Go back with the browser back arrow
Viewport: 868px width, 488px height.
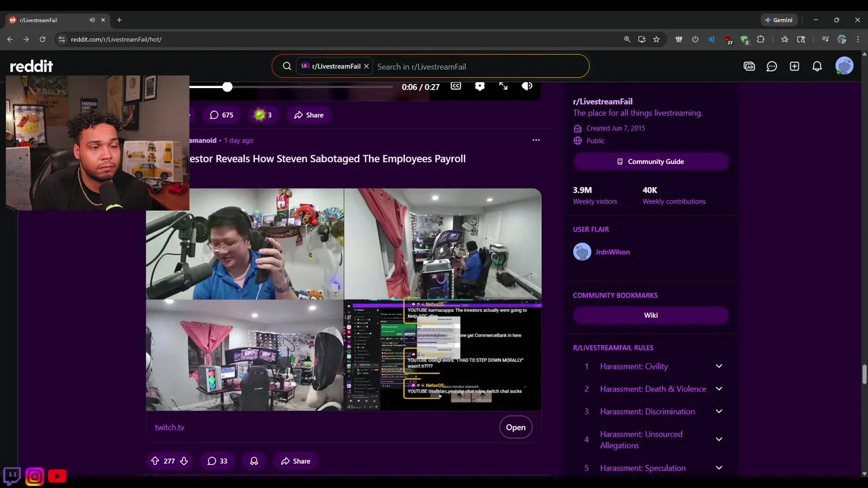[9, 39]
